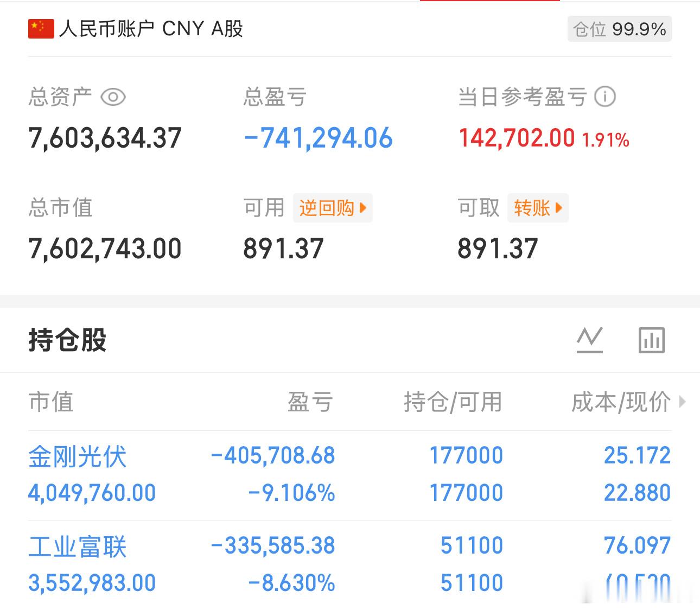Open 金刚光伏 stock holding
Screen dimensions: 700x610
(78, 456)
